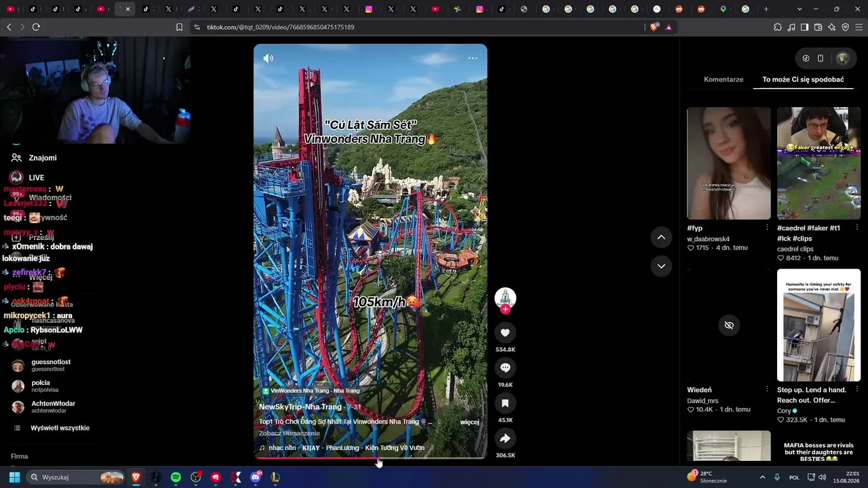Open Brave Shields lion icon
The width and height of the screenshot is (868, 488).
tap(654, 27)
